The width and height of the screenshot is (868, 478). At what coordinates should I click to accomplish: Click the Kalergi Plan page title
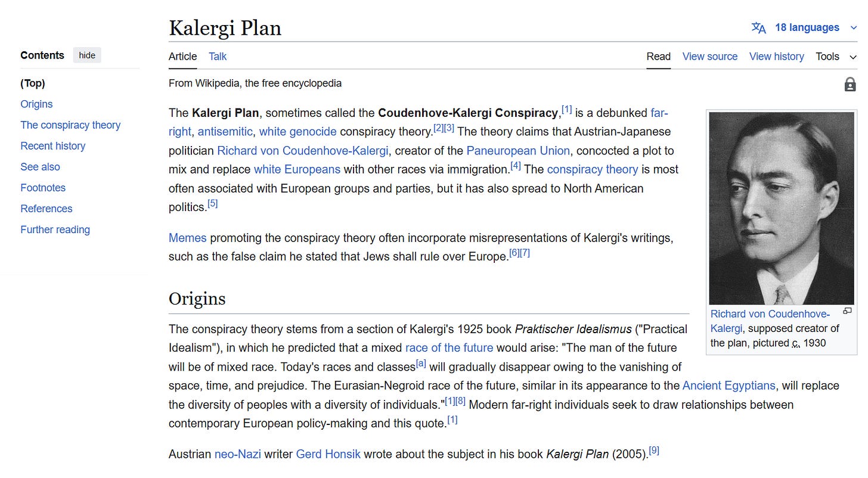click(225, 28)
